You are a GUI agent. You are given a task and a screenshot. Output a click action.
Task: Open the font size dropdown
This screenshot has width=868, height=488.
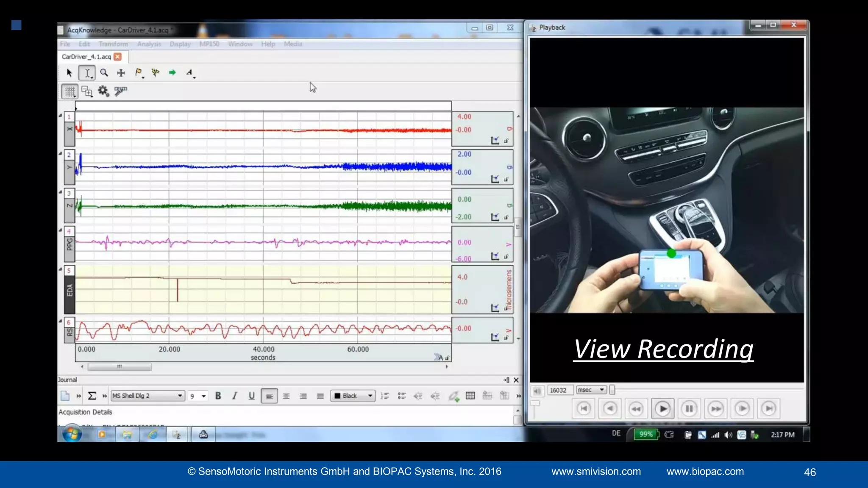pos(198,396)
